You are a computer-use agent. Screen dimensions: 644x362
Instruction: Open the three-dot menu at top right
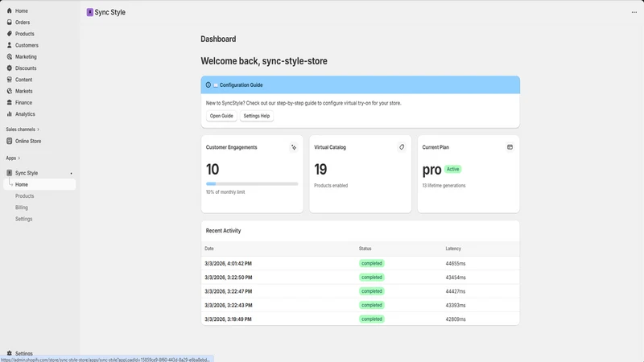coord(634,12)
